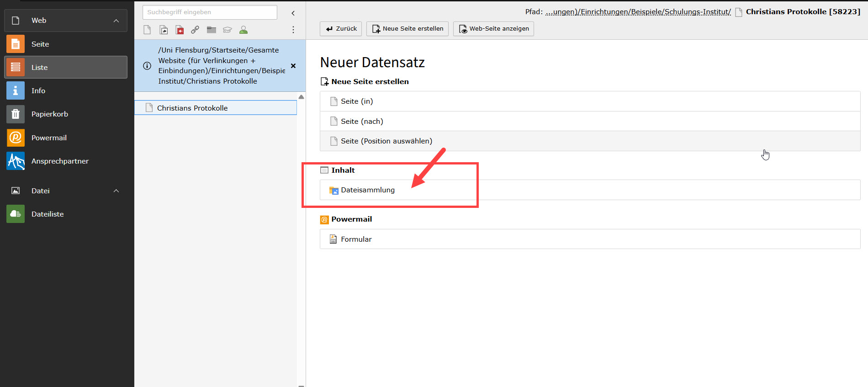Click the graduation cap icon
The height and width of the screenshot is (387, 868).
[227, 30]
